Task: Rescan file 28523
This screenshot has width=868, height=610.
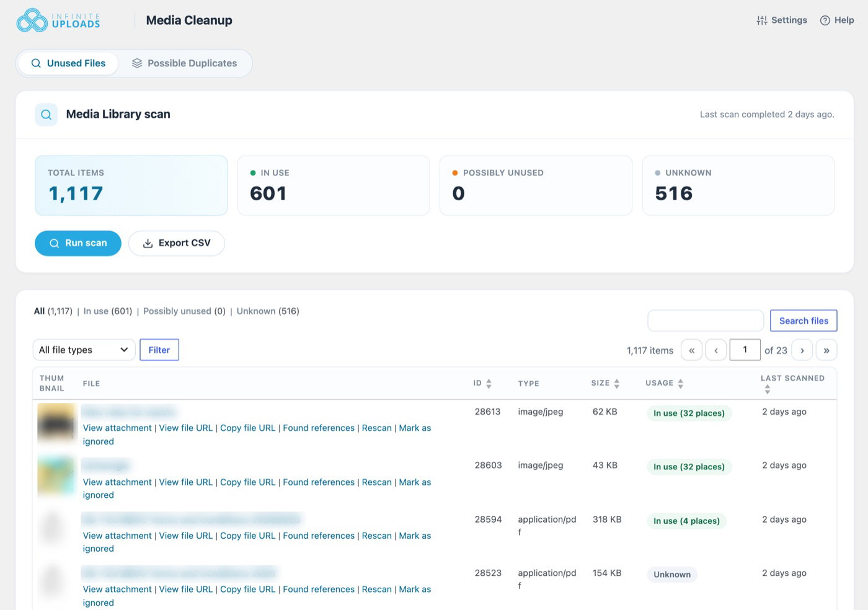Action: point(377,589)
